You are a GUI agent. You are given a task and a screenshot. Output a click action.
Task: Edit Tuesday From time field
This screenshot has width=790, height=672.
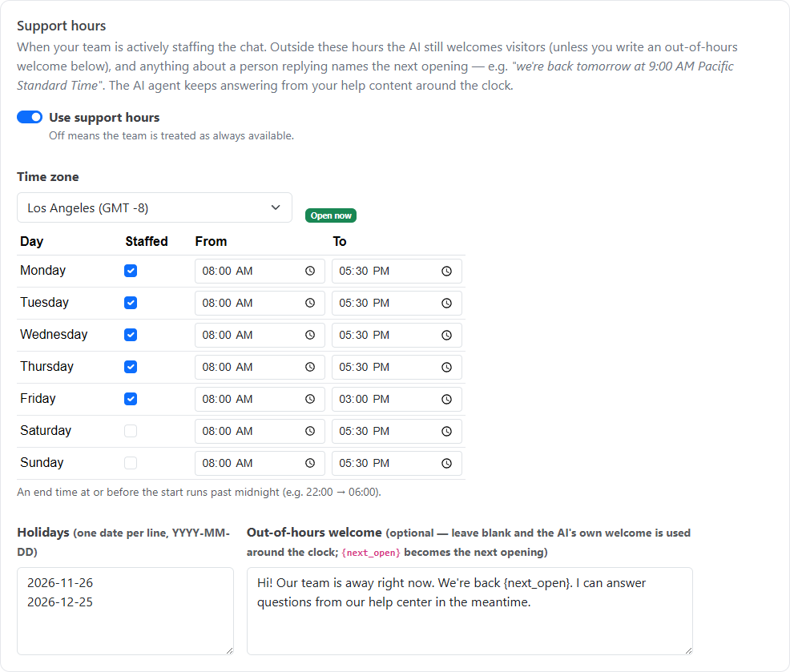point(260,303)
